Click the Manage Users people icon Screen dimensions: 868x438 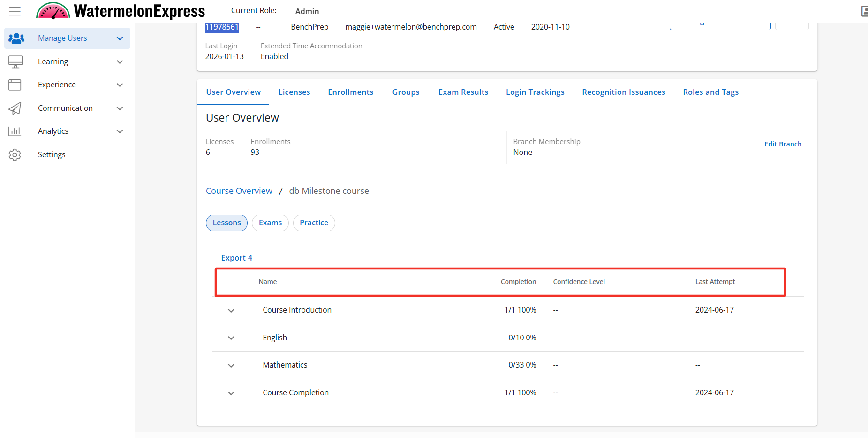pyautogui.click(x=16, y=38)
